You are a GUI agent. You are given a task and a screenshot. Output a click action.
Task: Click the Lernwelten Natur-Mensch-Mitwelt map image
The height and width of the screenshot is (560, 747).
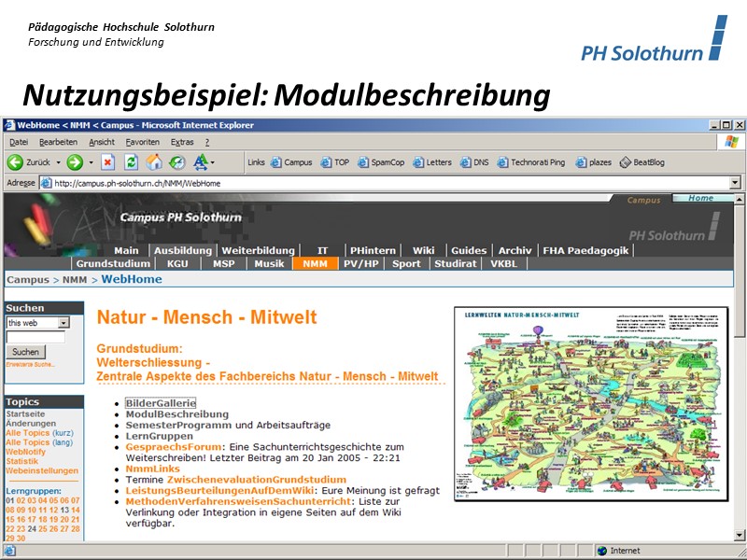pos(592,403)
